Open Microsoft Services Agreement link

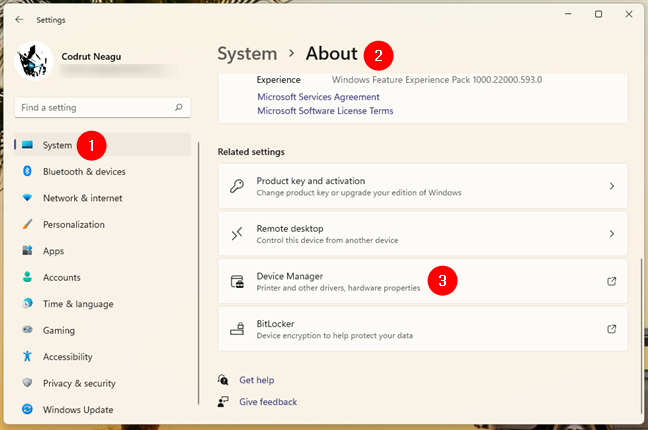tap(318, 97)
